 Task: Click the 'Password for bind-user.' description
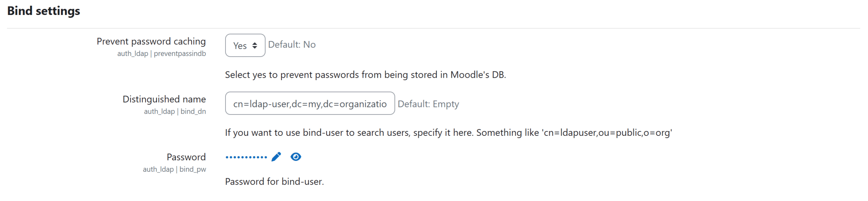[x=274, y=182]
